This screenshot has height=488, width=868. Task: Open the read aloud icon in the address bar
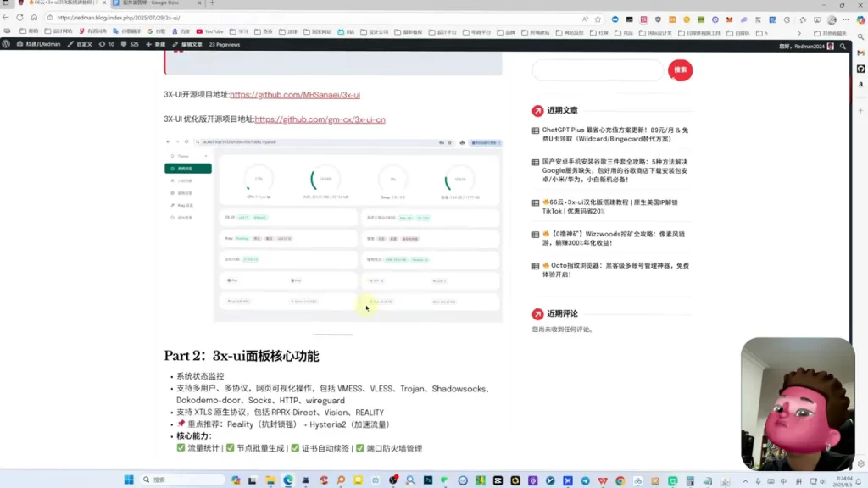point(585,19)
